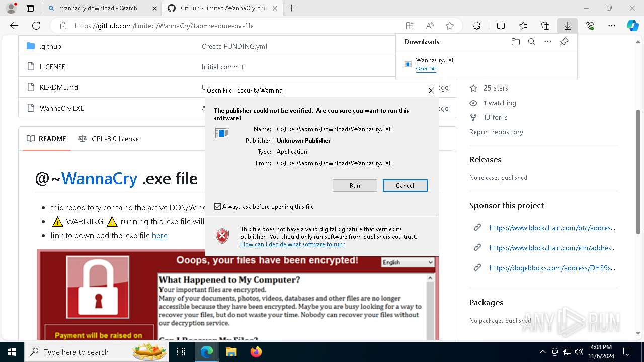Open the Browser essentials heart icon
The width and height of the screenshot is (644, 362).
pyautogui.click(x=590, y=26)
